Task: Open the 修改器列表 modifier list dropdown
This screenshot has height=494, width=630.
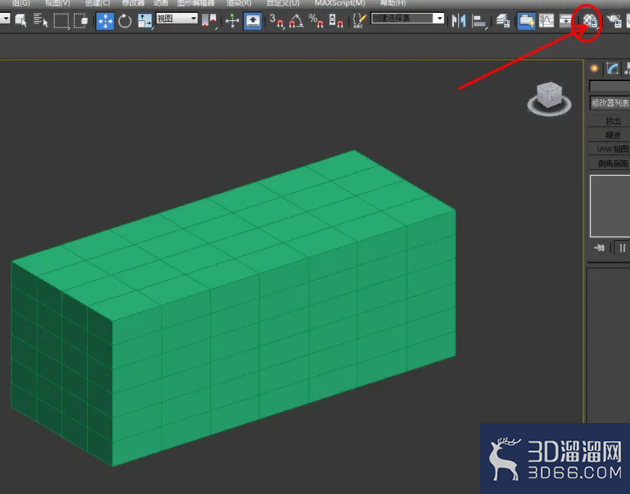Action: (610, 103)
